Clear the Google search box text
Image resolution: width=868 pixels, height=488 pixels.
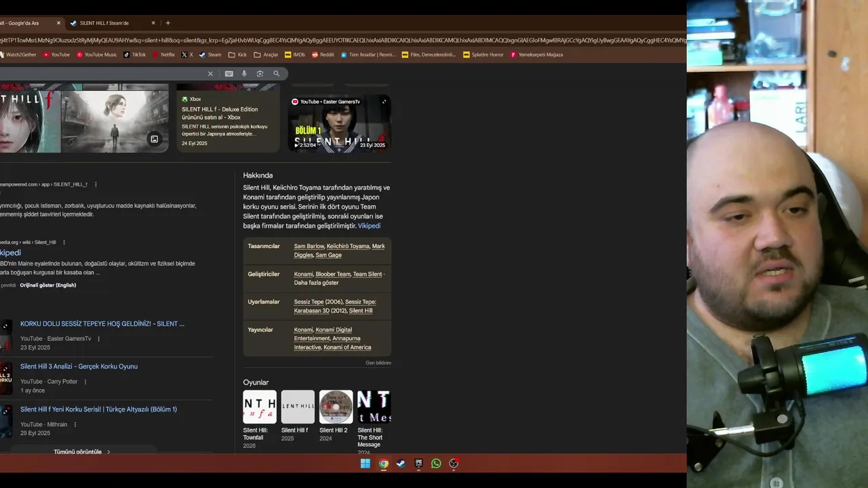click(x=210, y=73)
